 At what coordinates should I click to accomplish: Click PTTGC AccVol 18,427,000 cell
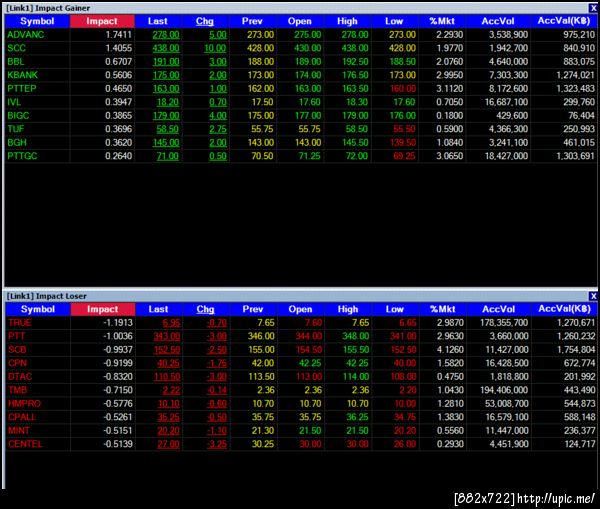[506, 156]
